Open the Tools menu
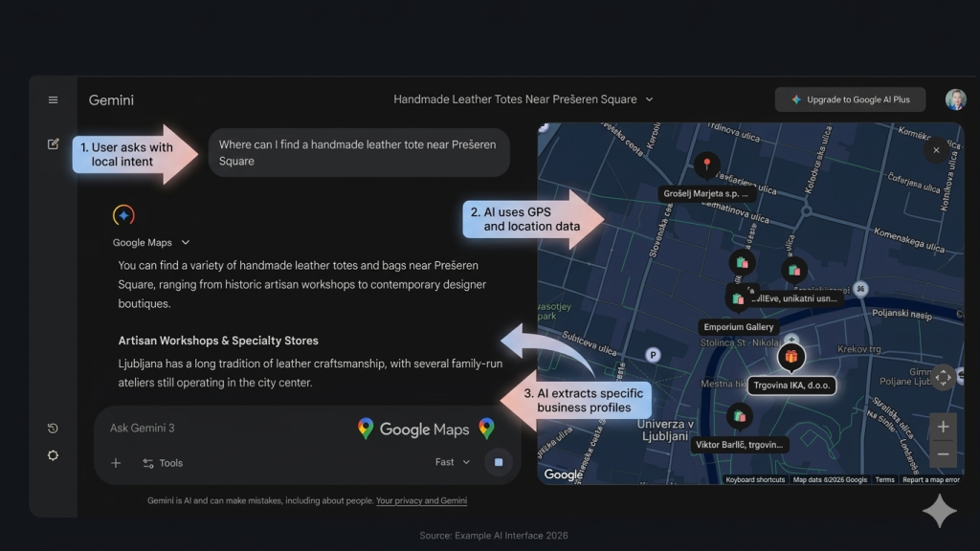 pos(163,463)
